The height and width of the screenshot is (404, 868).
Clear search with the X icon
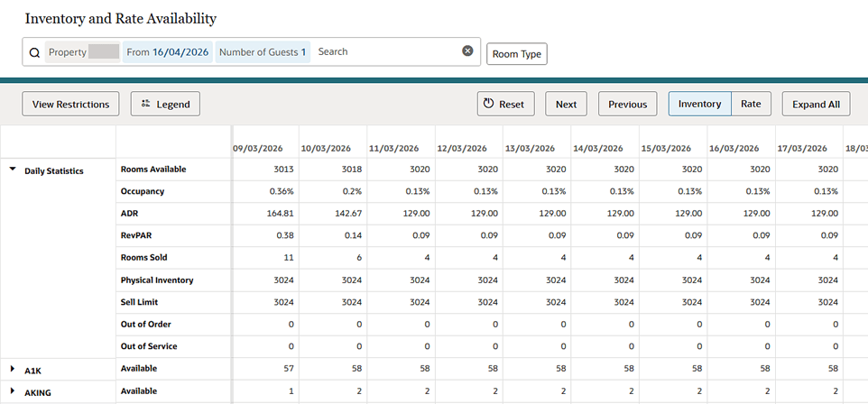point(467,50)
